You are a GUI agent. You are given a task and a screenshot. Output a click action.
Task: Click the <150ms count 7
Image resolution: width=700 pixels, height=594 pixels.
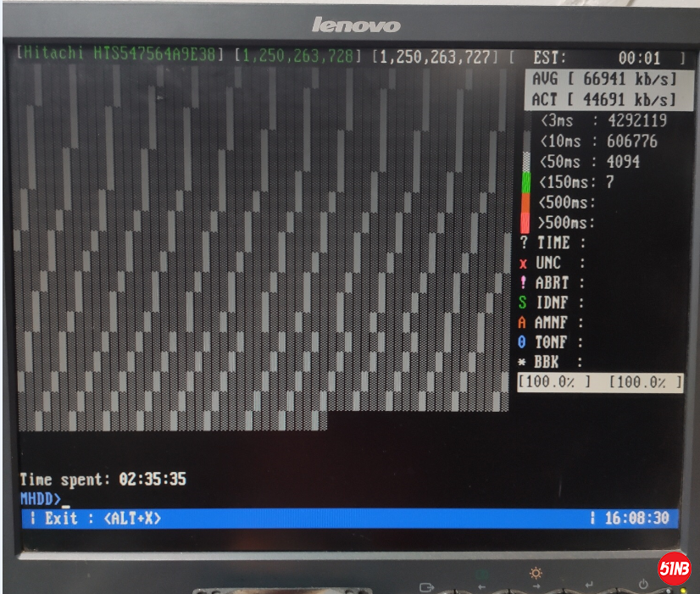pyautogui.click(x=610, y=182)
